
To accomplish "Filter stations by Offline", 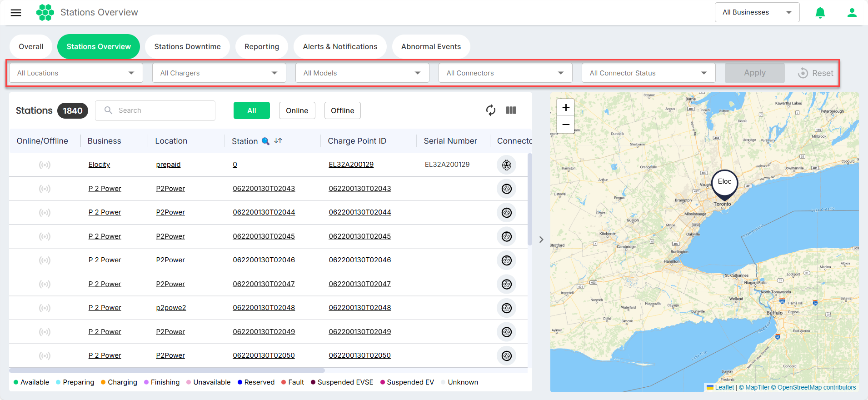I will point(342,110).
